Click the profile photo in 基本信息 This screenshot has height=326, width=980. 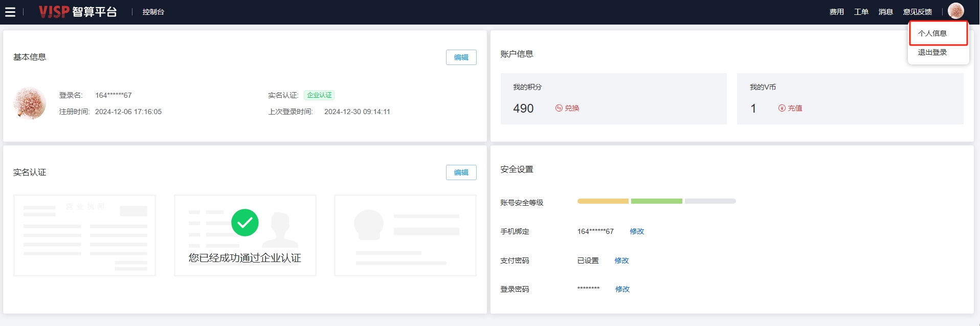click(x=30, y=103)
